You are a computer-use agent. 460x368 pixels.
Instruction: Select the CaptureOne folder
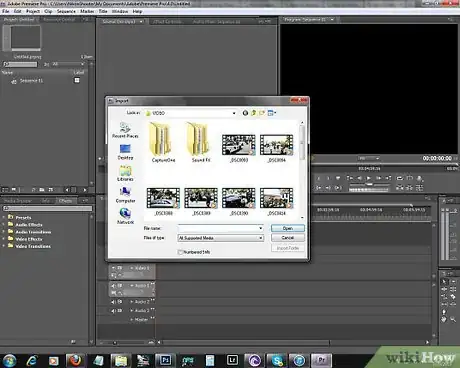tap(163, 142)
